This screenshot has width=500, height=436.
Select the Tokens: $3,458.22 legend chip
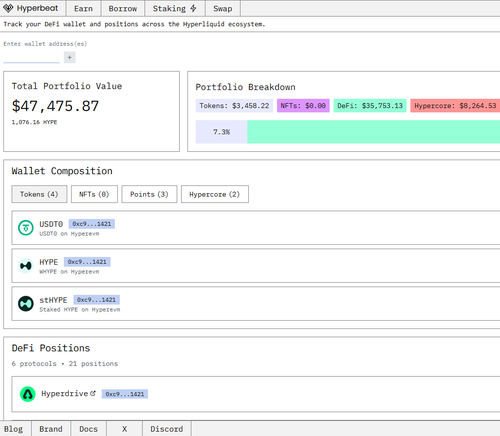tap(234, 106)
